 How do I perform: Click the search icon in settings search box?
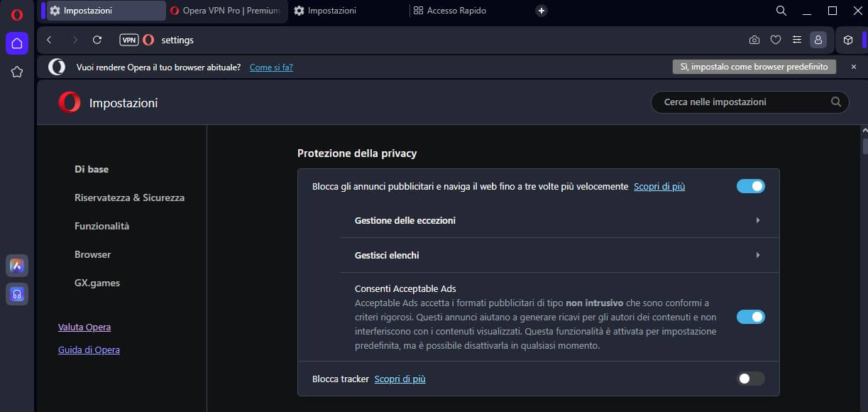[x=836, y=102]
